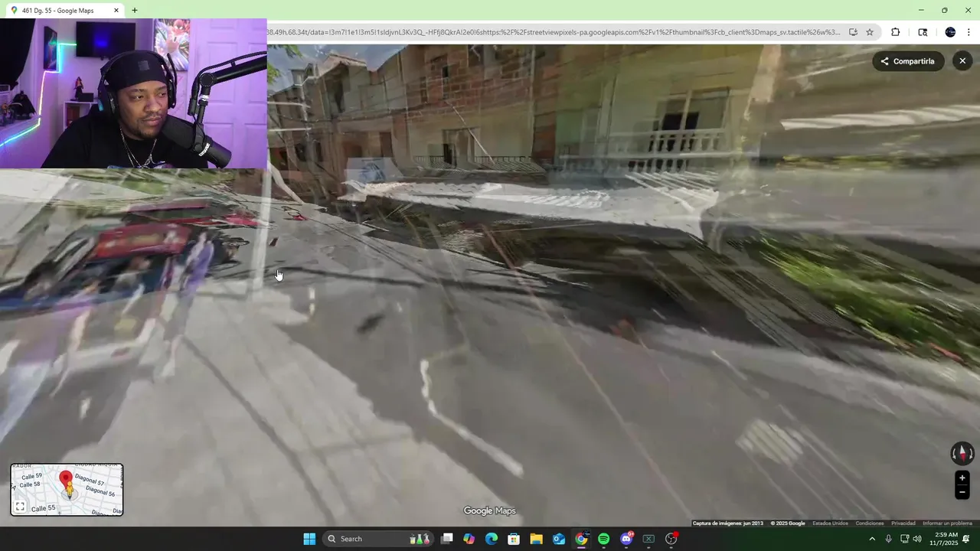Open the clock showing 2:59 AM
This screenshot has height=551, width=980.
click(x=943, y=539)
